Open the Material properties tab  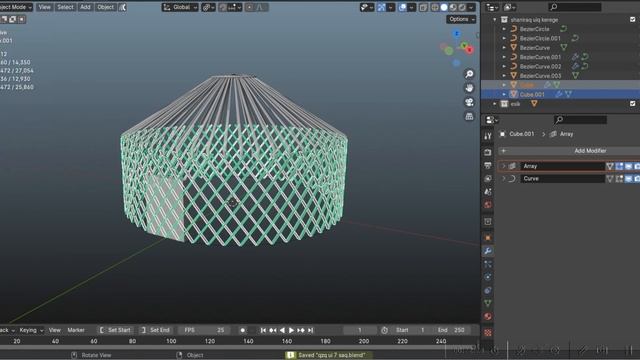point(488,316)
